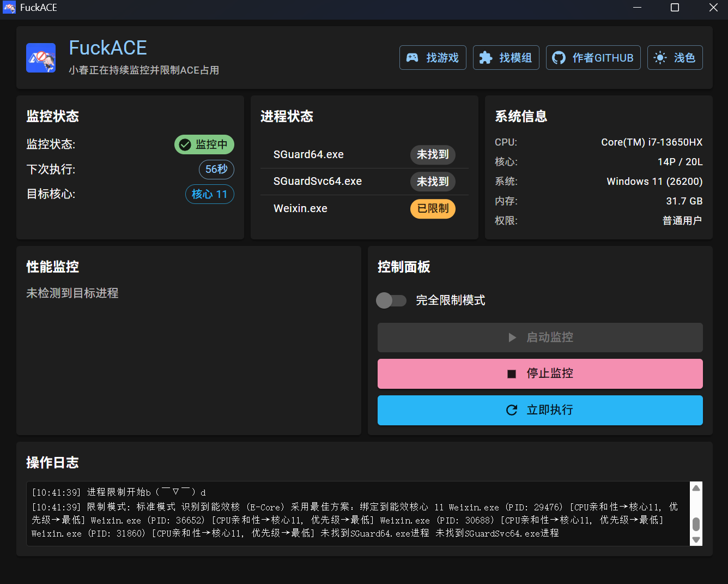Screen dimensions: 728x584
Task: Click the GitHub logo icon in header
Action: coord(558,57)
